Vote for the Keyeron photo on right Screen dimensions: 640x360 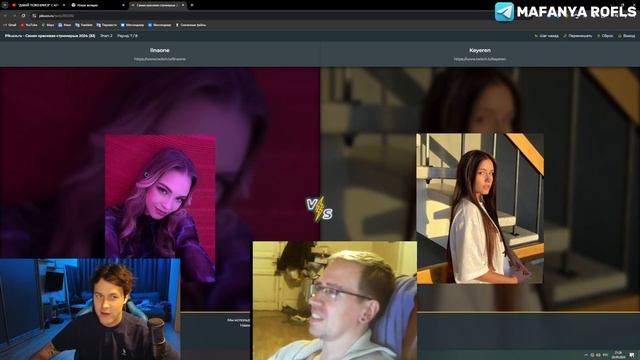click(x=480, y=208)
